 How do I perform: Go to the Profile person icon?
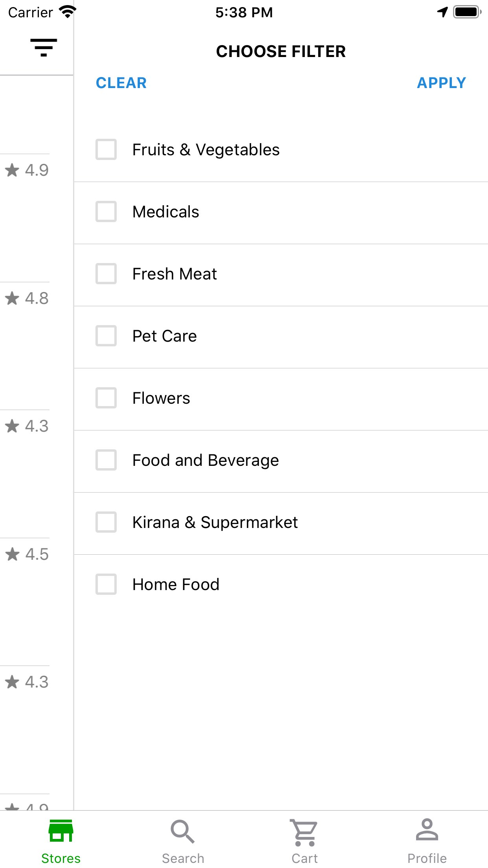pyautogui.click(x=427, y=830)
